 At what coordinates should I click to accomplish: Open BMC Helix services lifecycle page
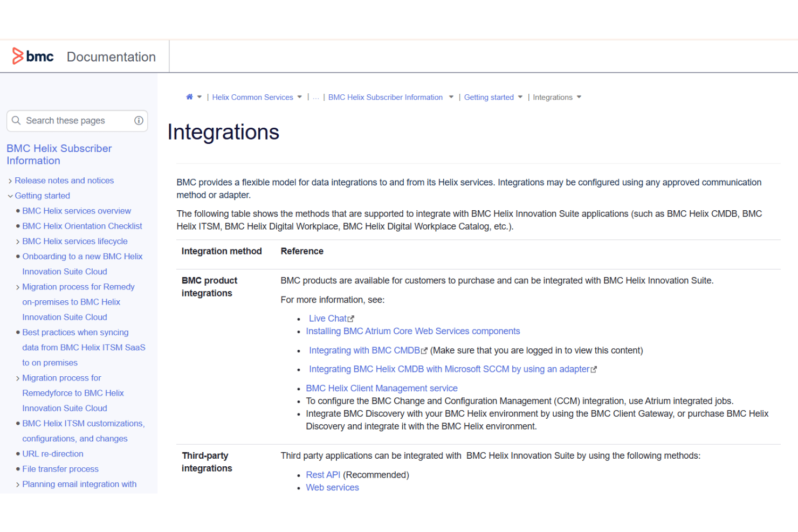[x=75, y=241]
